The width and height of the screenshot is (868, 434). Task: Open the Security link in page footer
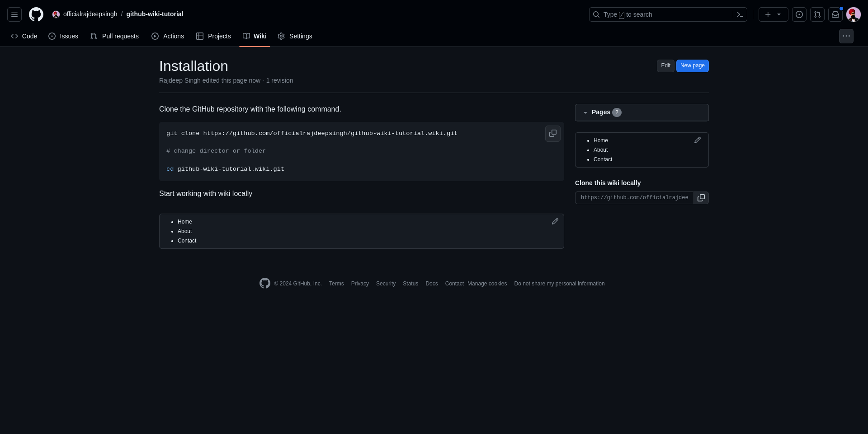[386, 284]
